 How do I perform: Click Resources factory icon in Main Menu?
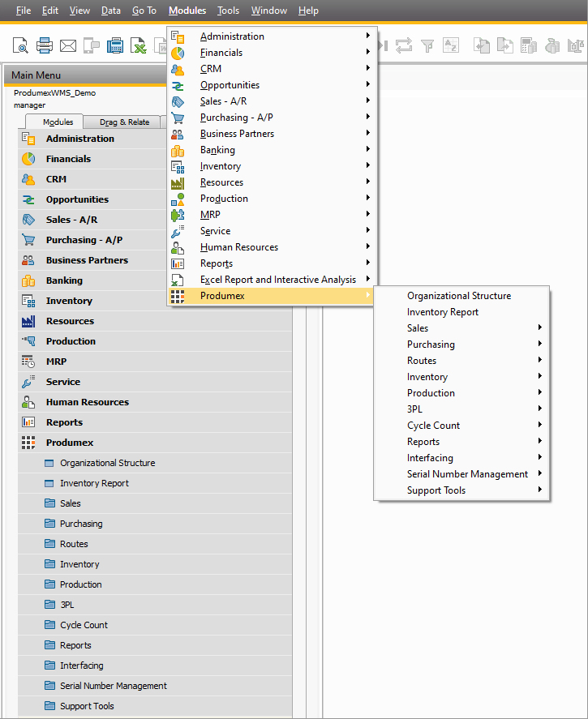point(28,321)
